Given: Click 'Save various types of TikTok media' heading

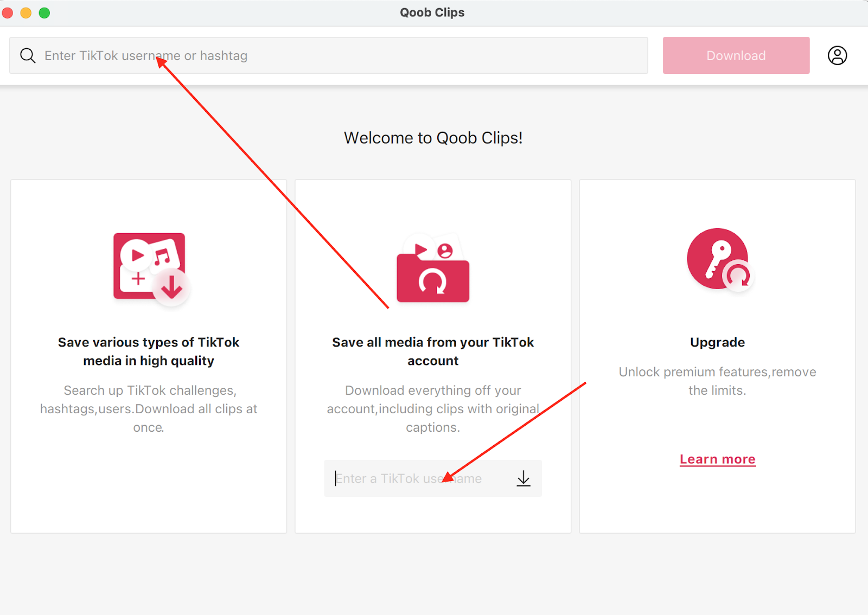Looking at the screenshot, I should tap(149, 351).
